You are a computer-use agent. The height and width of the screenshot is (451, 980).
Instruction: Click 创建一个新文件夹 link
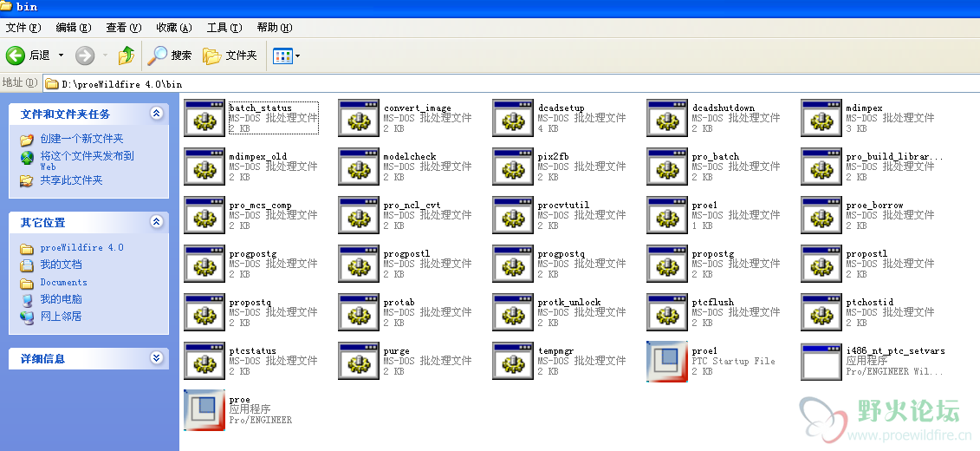tap(81, 139)
